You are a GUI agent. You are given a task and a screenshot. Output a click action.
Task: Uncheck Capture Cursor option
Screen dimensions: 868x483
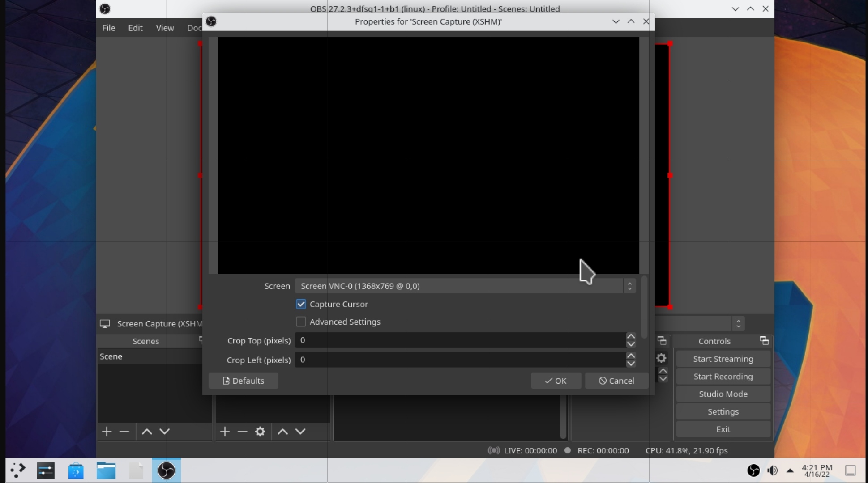[x=301, y=304]
